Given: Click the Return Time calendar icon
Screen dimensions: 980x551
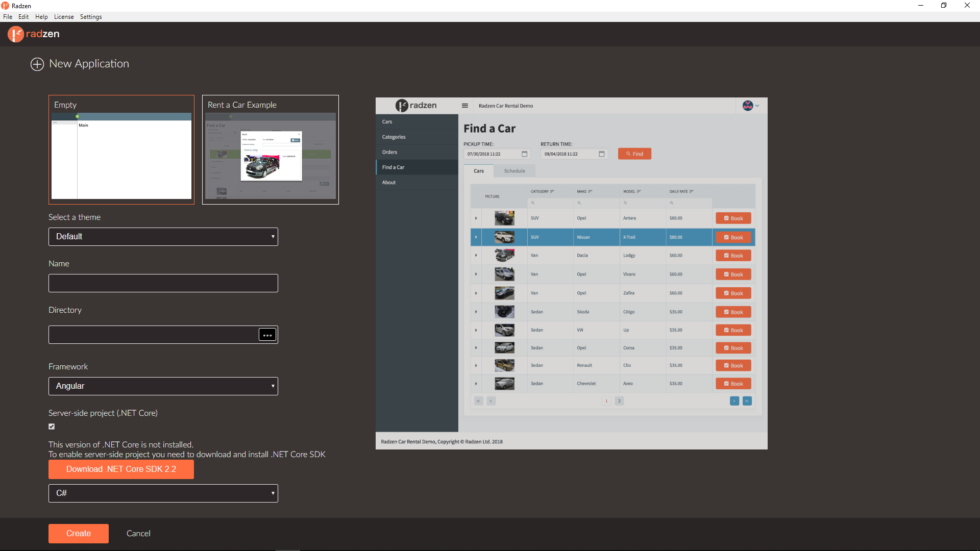Looking at the screenshot, I should (x=601, y=154).
